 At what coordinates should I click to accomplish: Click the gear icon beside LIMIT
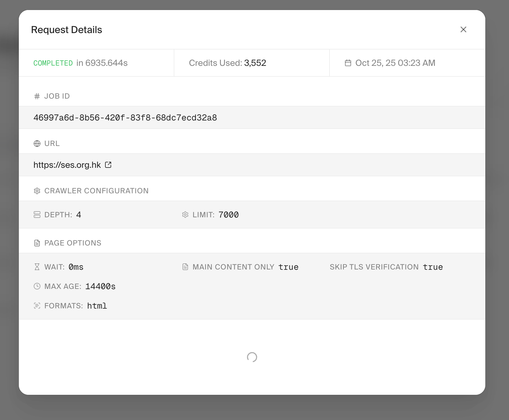(x=185, y=215)
